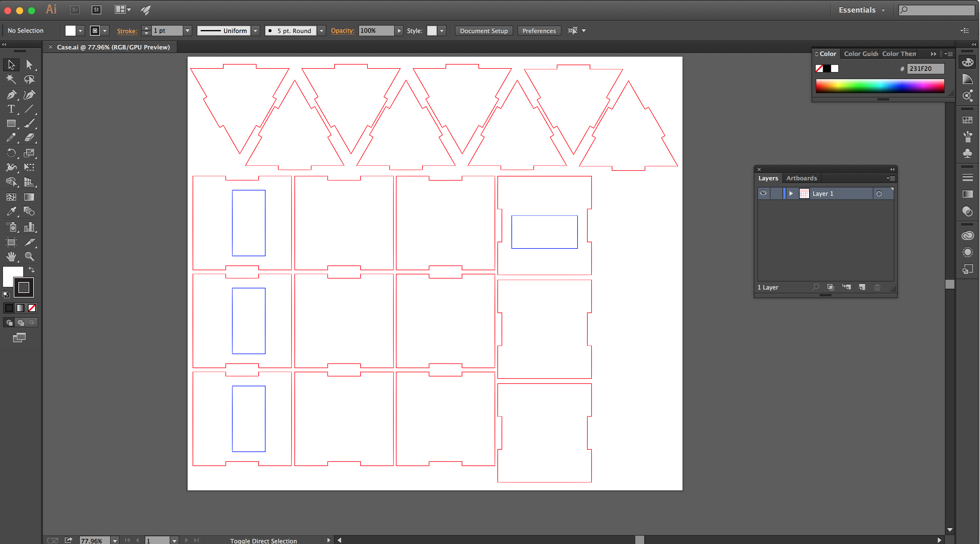Open the Opacity slider arrow

click(399, 31)
